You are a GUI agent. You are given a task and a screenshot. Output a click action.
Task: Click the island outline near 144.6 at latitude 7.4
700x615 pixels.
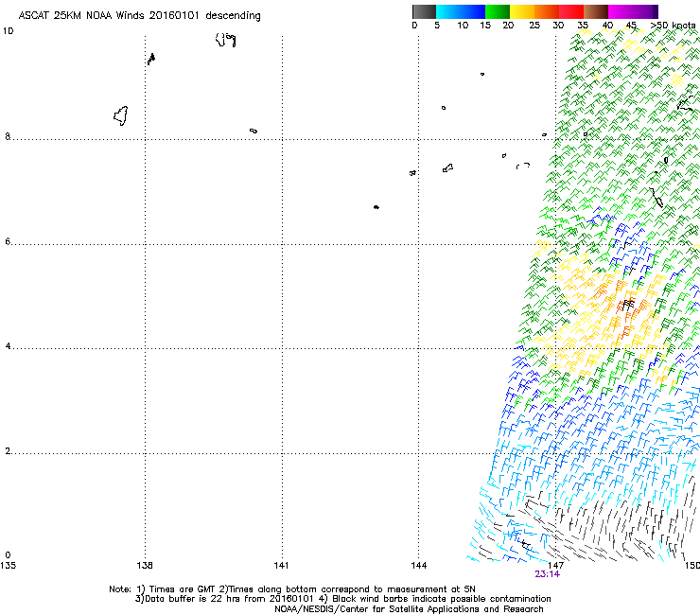click(x=447, y=167)
